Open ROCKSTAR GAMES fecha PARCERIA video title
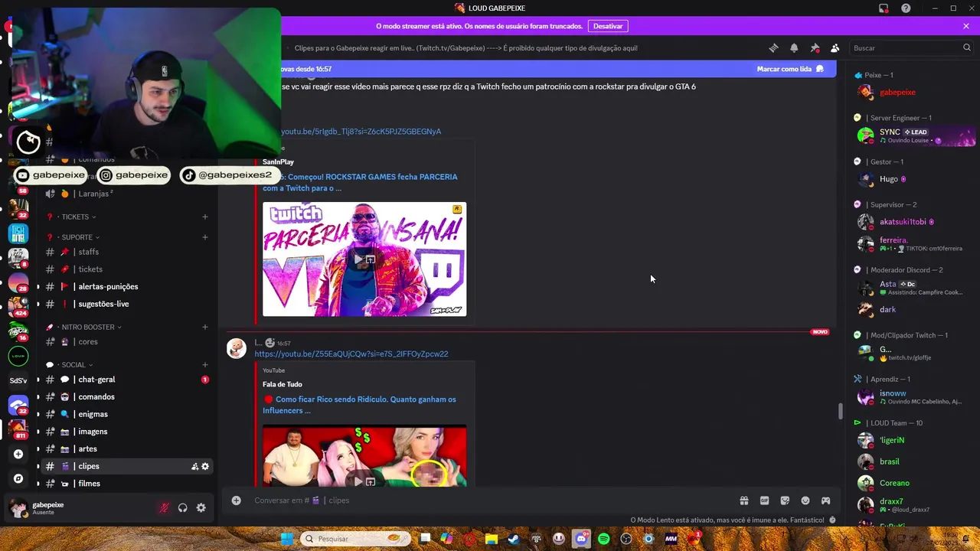Viewport: 980px width, 551px height. [360, 182]
